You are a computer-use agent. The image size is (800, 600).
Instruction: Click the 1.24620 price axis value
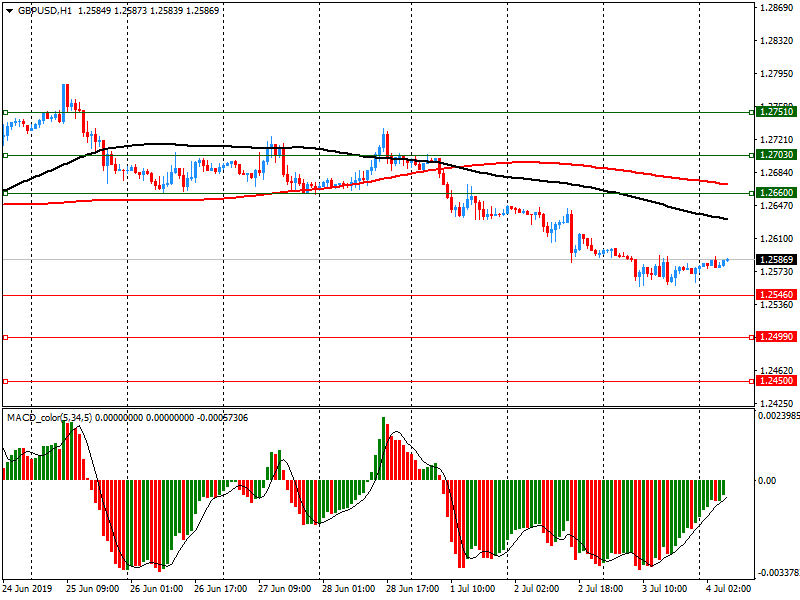777,371
